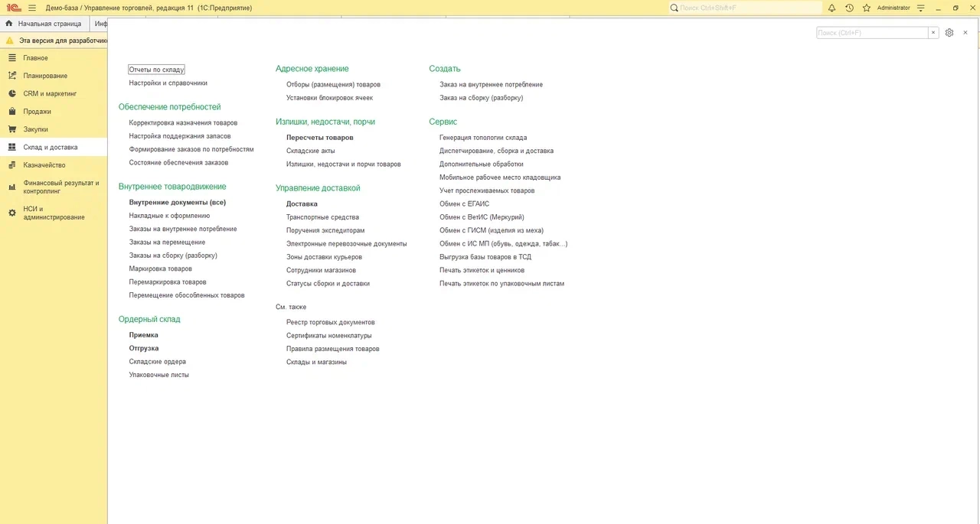Open Перемаркировка товаров
Screen dimensions: 980x524
click(168, 282)
